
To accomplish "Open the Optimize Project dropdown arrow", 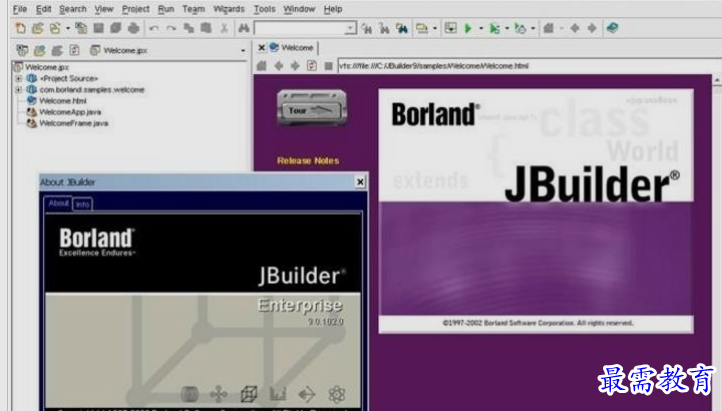I will pos(533,29).
